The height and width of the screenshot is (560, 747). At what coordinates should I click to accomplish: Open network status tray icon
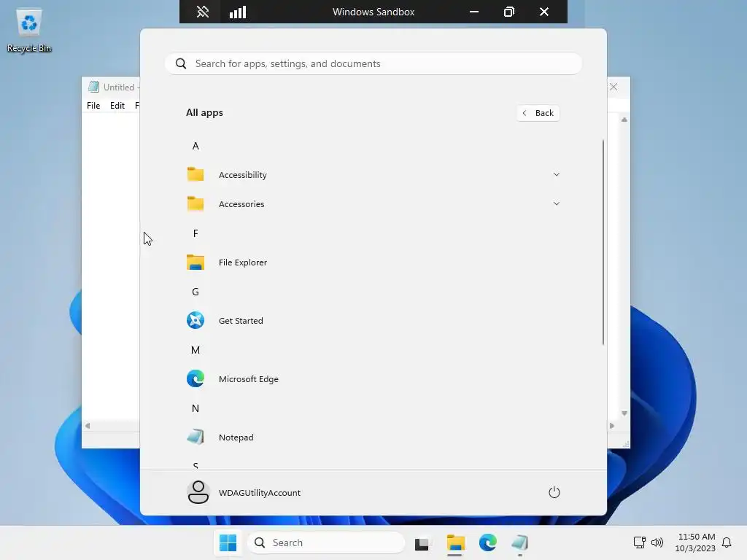(x=639, y=542)
